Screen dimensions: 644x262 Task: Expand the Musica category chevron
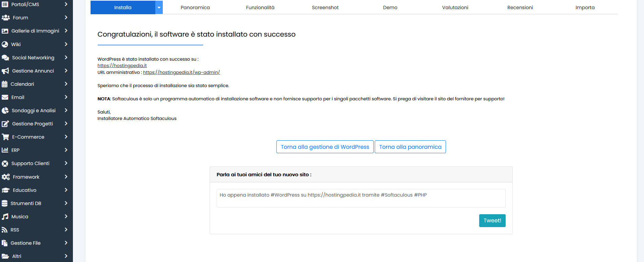tap(66, 216)
